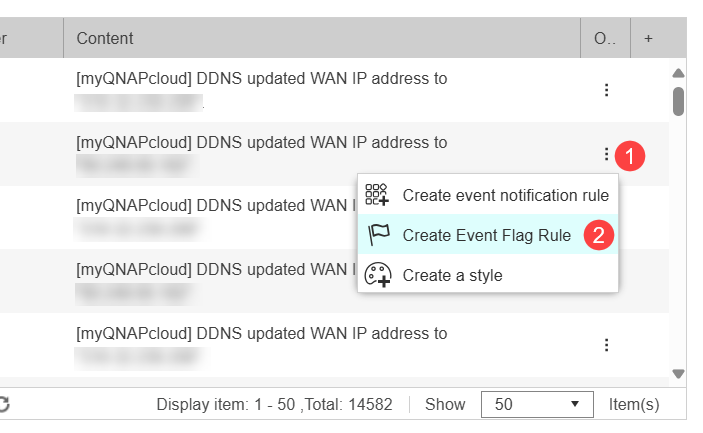Select the first DDNS updated log entry
Viewport: 703px width, 433px height.
click(x=261, y=79)
